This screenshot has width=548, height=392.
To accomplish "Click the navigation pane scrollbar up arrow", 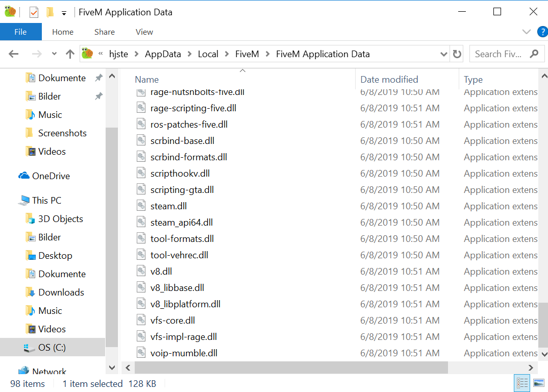I will pyautogui.click(x=112, y=76).
